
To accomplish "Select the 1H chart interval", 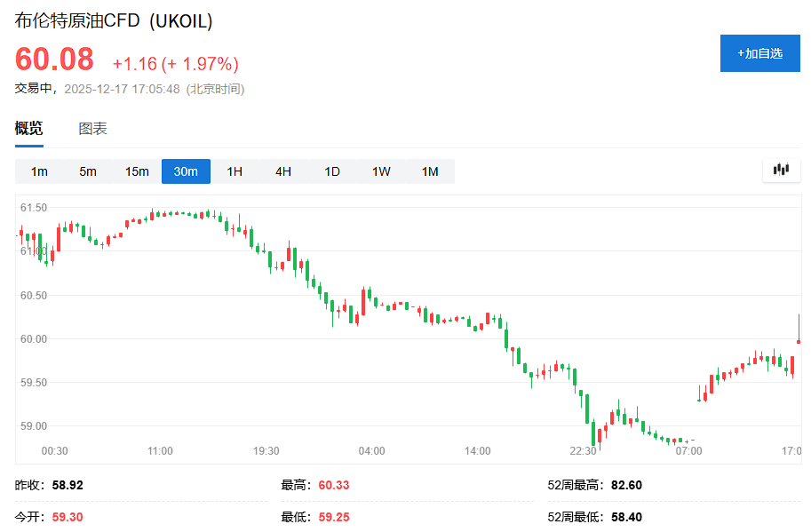I will tap(234, 171).
